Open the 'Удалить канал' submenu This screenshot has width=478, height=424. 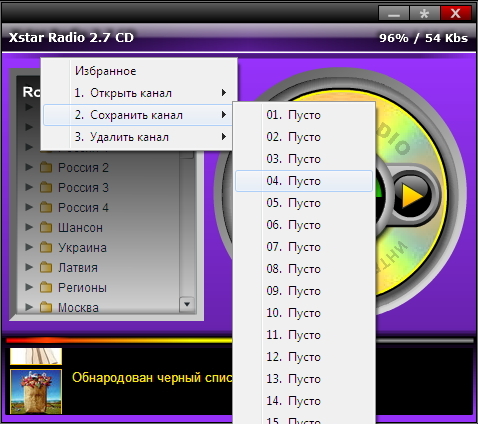138,137
